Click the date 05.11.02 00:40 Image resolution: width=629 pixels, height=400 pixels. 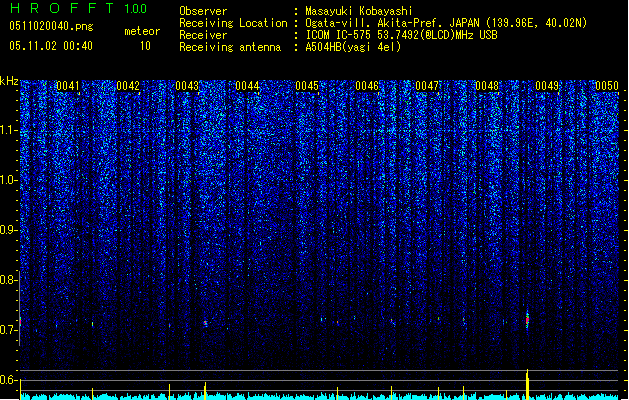51,46
